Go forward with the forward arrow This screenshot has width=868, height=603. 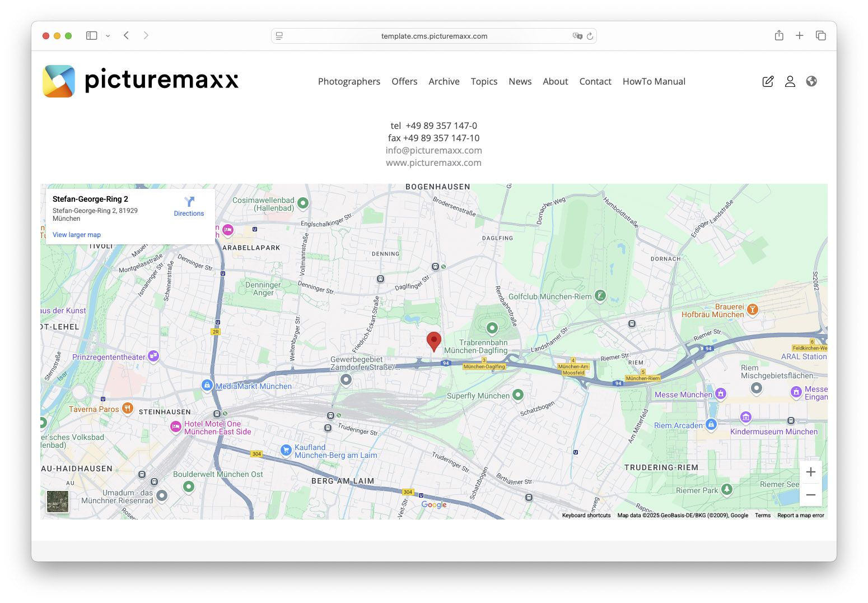tap(146, 35)
